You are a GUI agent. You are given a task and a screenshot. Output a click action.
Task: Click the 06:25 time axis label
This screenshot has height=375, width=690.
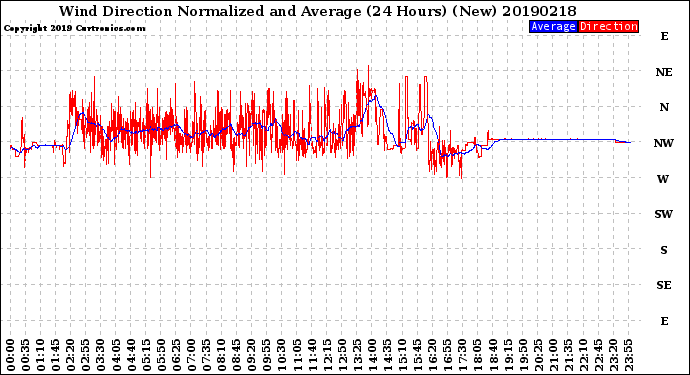pos(176,355)
